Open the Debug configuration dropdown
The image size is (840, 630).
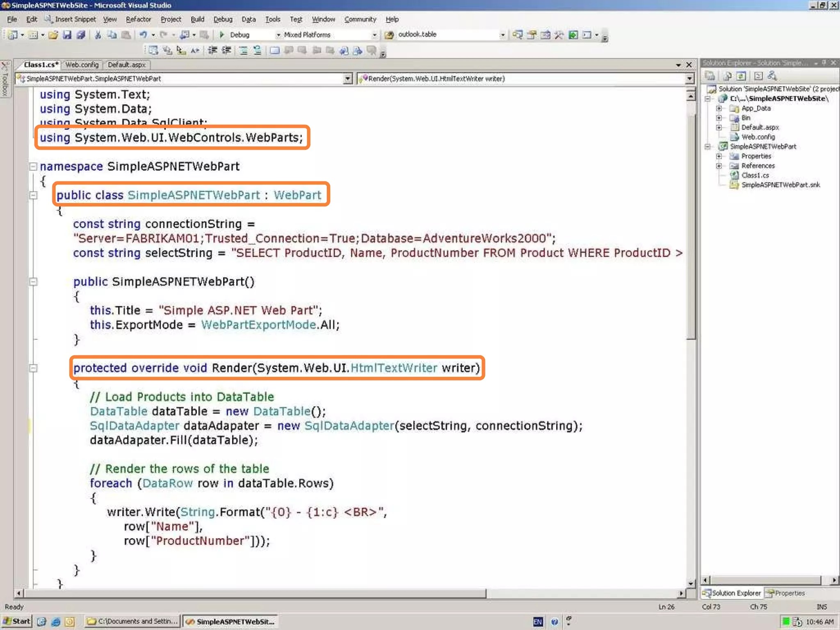pyautogui.click(x=278, y=35)
